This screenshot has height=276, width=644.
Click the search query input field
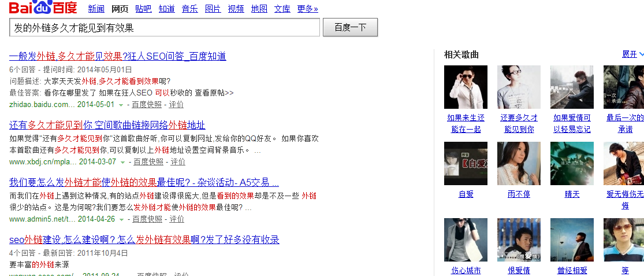(x=164, y=28)
